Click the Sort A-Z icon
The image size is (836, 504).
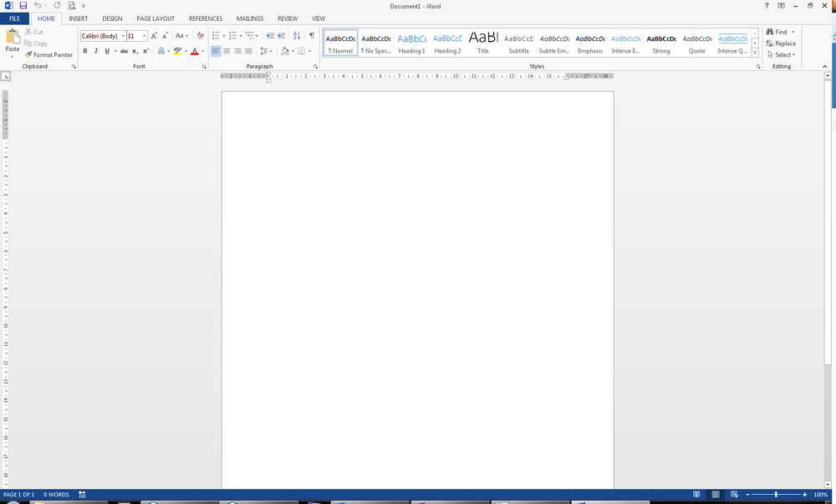297,36
